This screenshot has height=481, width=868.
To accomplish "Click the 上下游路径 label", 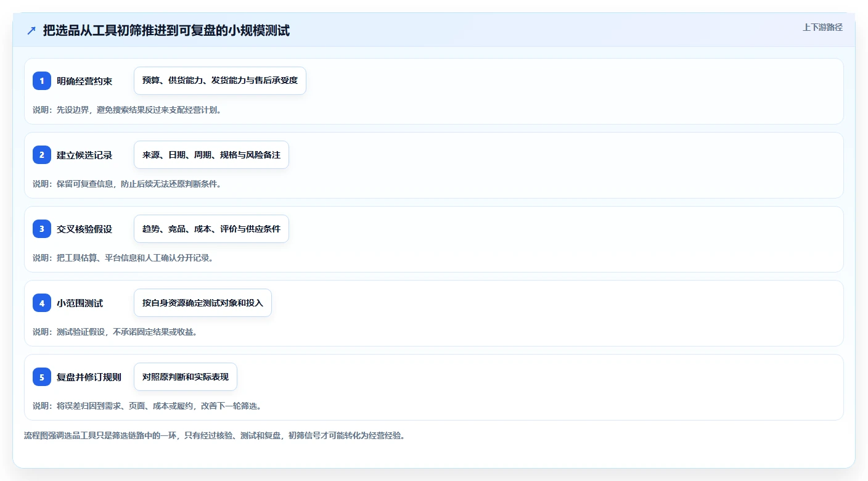I will (822, 28).
